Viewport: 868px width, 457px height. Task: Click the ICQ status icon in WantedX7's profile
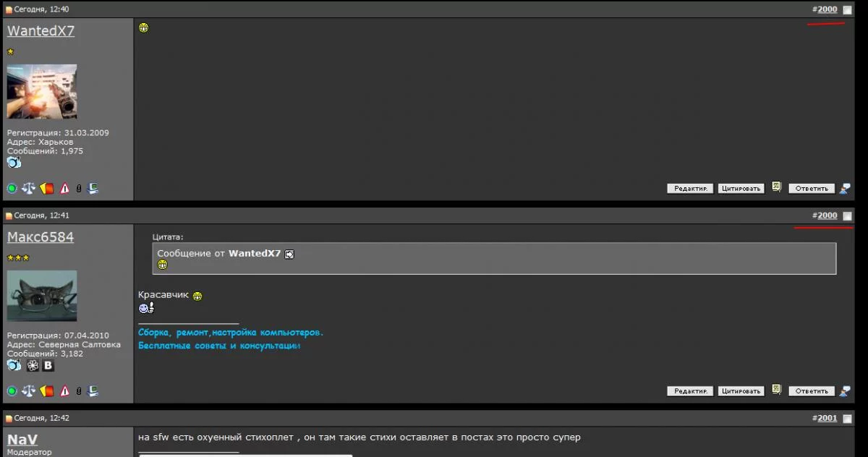coord(13,163)
